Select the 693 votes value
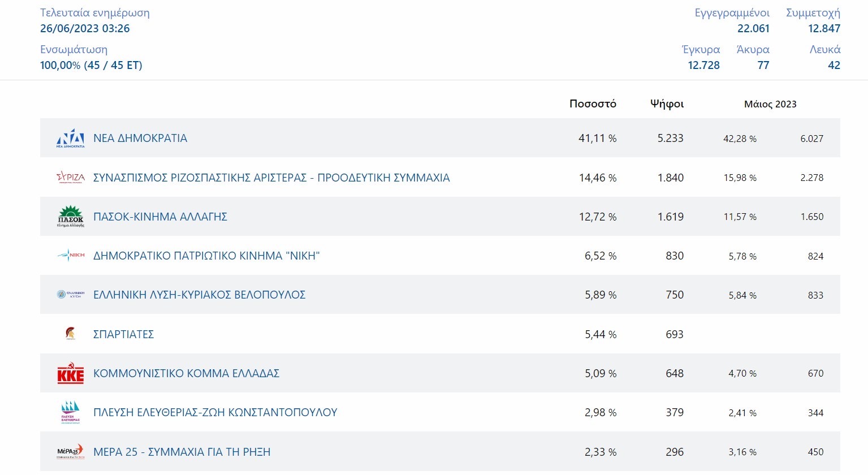This screenshot has height=475, width=868. [x=675, y=334]
